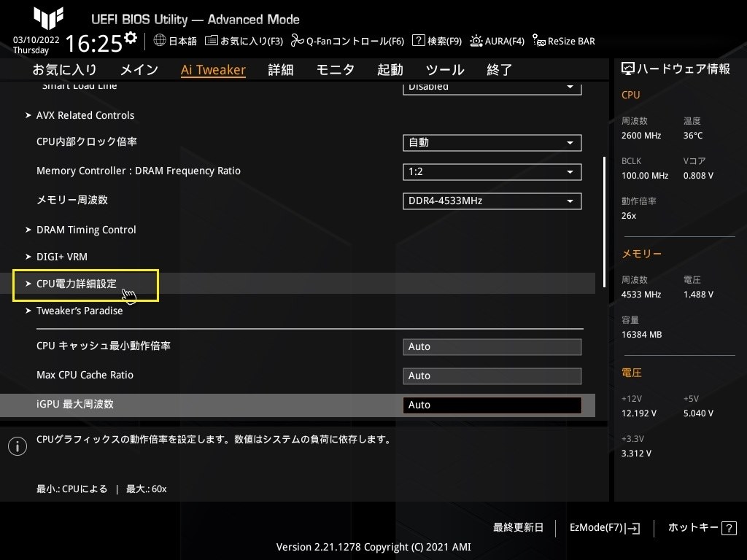Click the Vコア 0.808 V value
This screenshot has width=747, height=560.
pyautogui.click(x=698, y=176)
